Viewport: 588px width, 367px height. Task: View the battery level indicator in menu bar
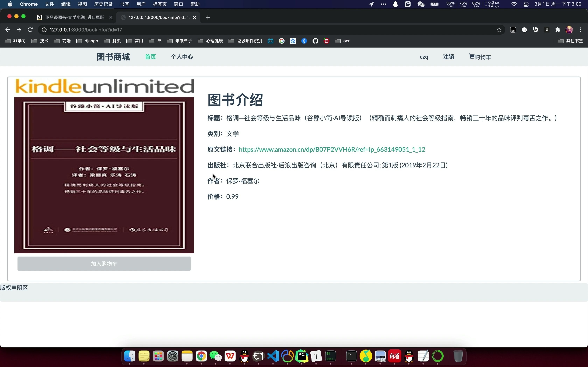tap(435, 4)
